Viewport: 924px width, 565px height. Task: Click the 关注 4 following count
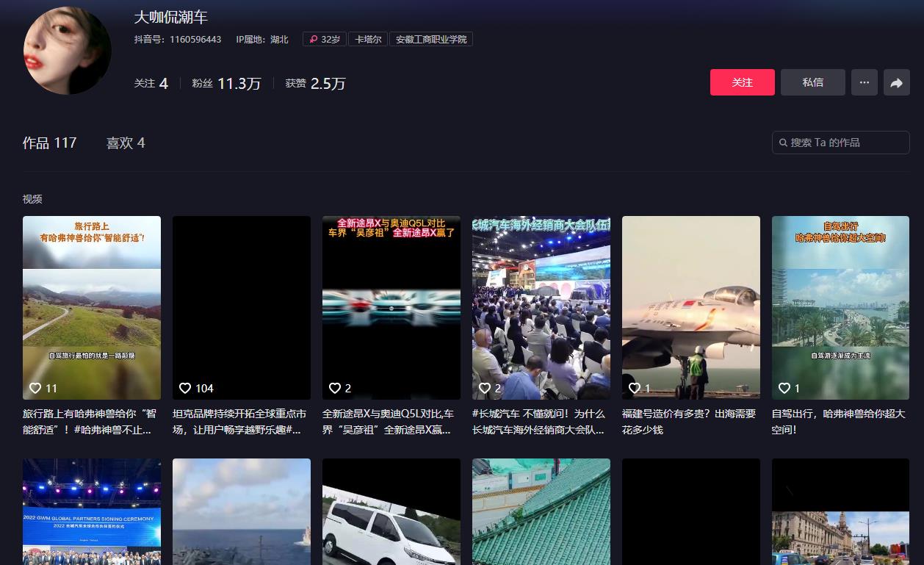coord(151,83)
